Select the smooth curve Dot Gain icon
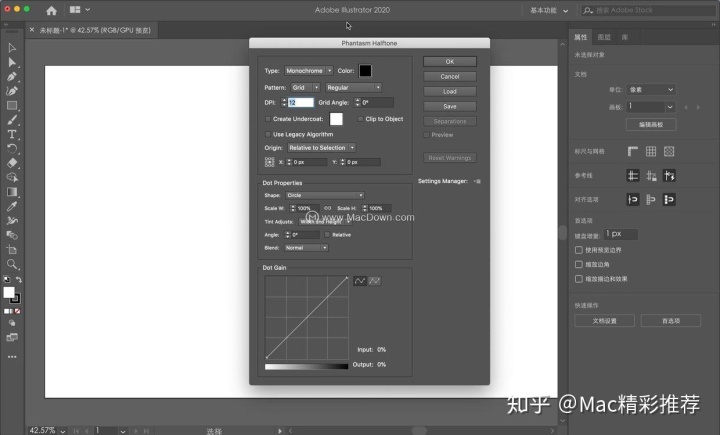 click(x=360, y=281)
